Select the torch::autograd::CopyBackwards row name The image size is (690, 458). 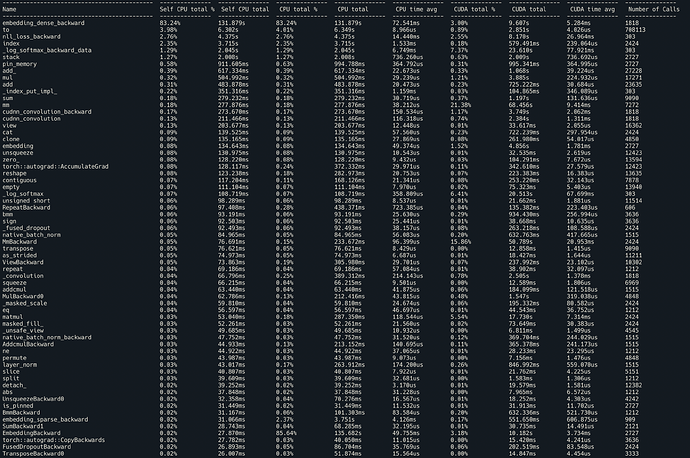tap(54, 440)
